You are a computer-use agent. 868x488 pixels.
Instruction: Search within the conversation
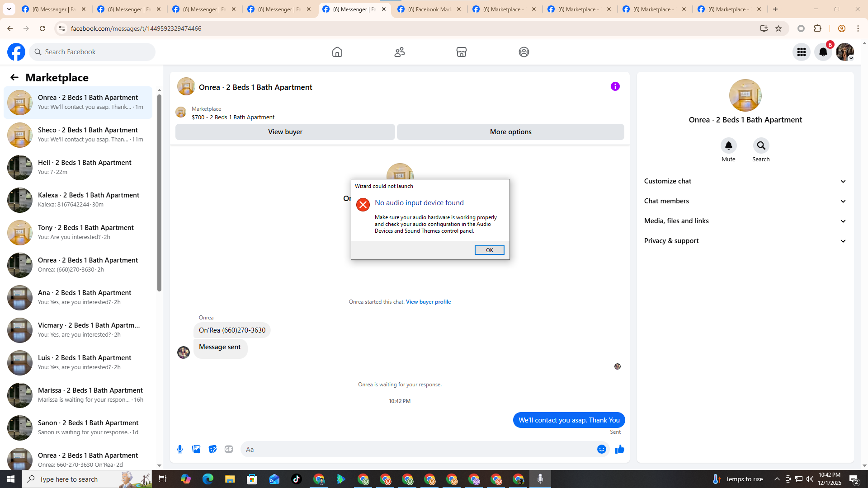coord(761,145)
